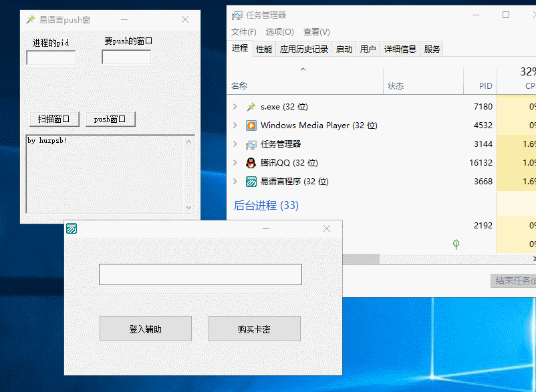Click Task Manager horizontal scrollbar thumb

click(x=361, y=259)
